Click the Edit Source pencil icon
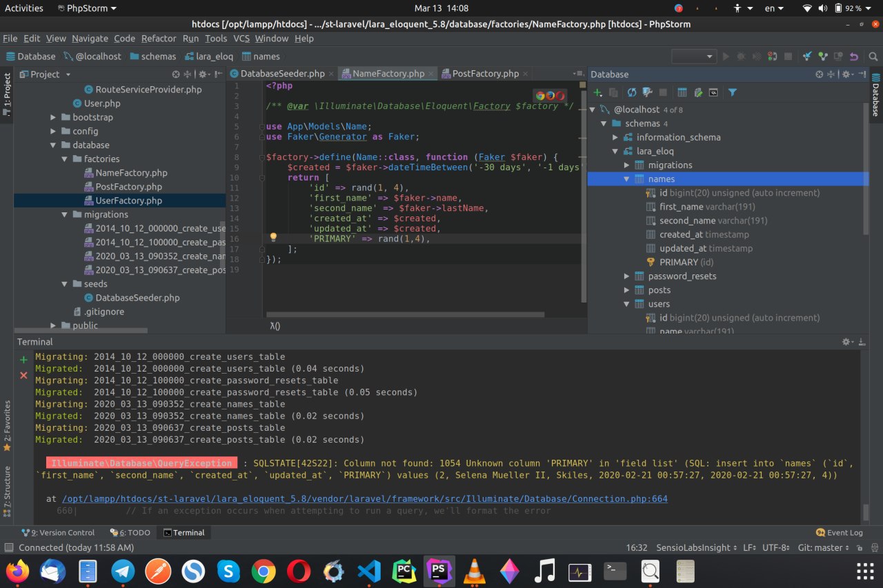The width and height of the screenshot is (883, 588). coord(698,92)
